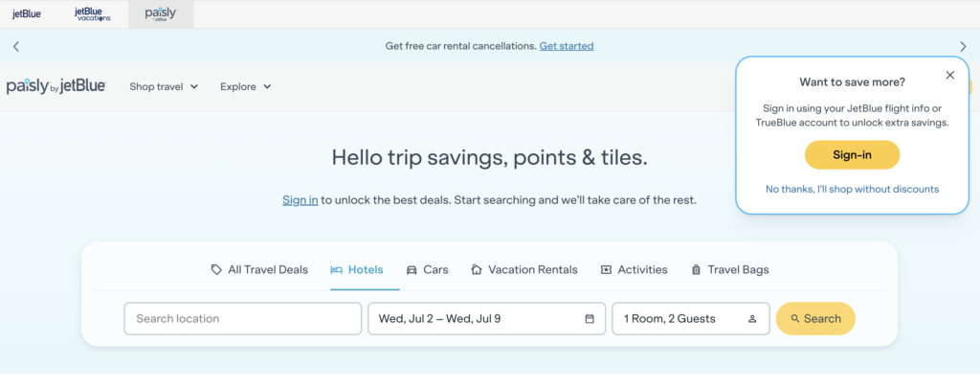Select the Travel Bags tab

click(730, 269)
